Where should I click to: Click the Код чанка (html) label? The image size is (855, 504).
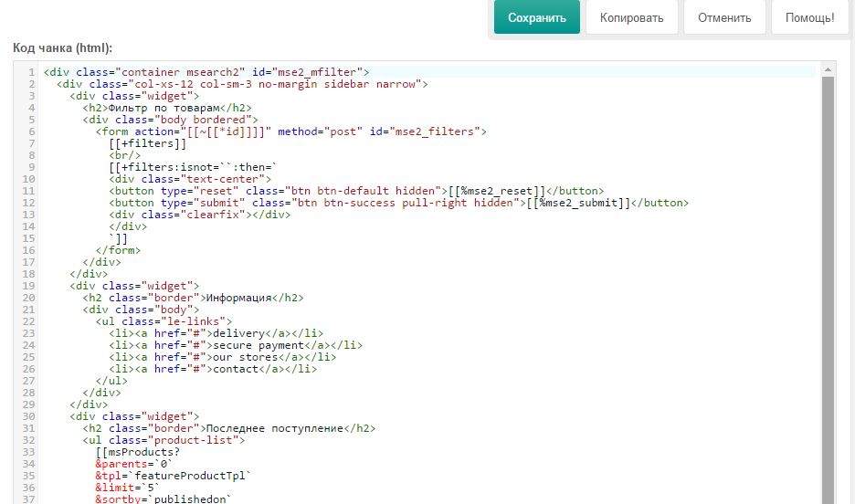coord(63,48)
